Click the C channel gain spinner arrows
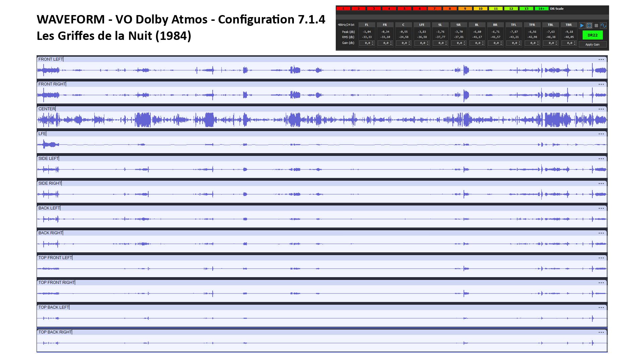Viewport: 644px width, 362px height. pyautogui.click(x=410, y=43)
